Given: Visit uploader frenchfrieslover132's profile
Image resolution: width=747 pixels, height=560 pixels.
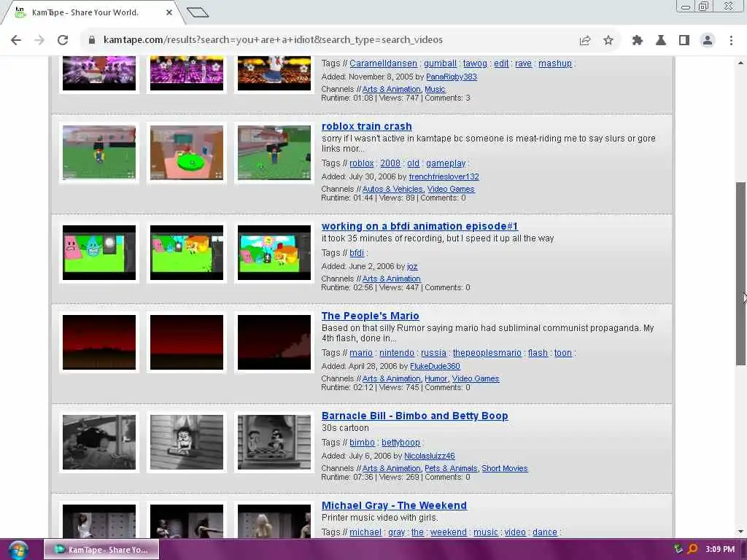Looking at the screenshot, I should coord(444,176).
